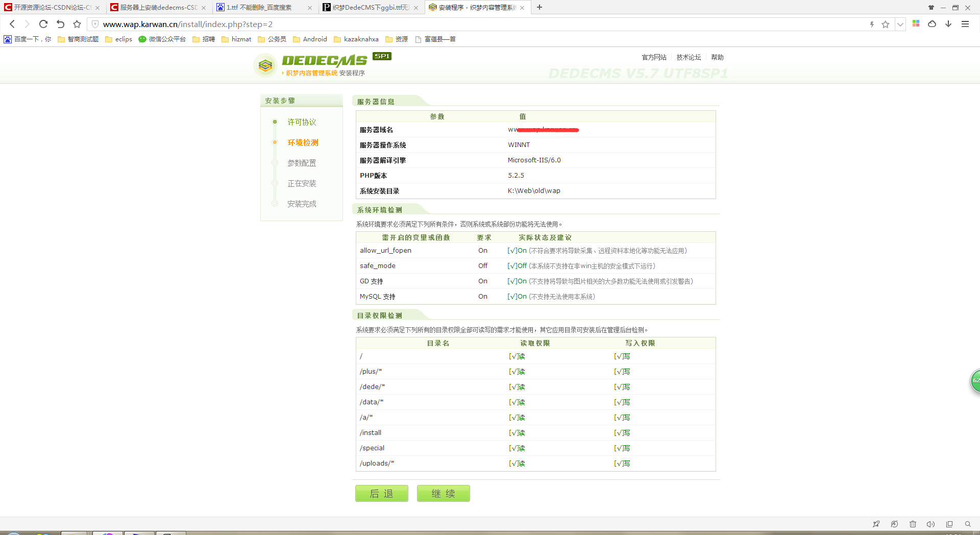Click the cloud sync icon
Viewport: 980px width, 535px height.
[932, 23]
